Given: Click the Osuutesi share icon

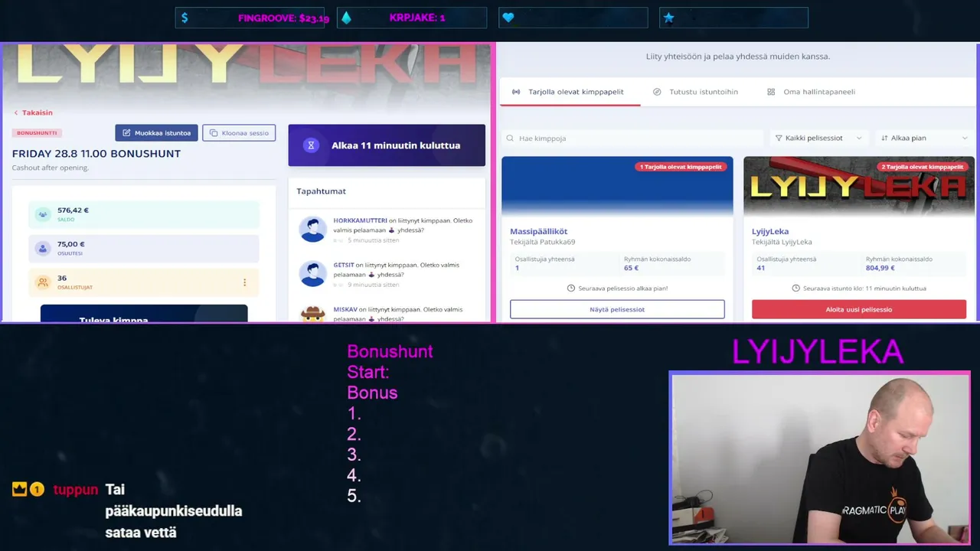Looking at the screenshot, I should (43, 249).
